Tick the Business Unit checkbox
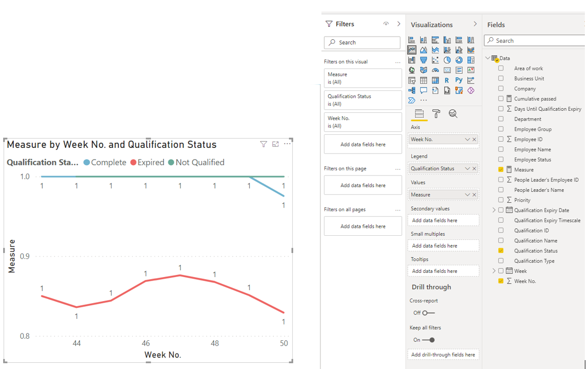The image size is (588, 369). pos(501,78)
